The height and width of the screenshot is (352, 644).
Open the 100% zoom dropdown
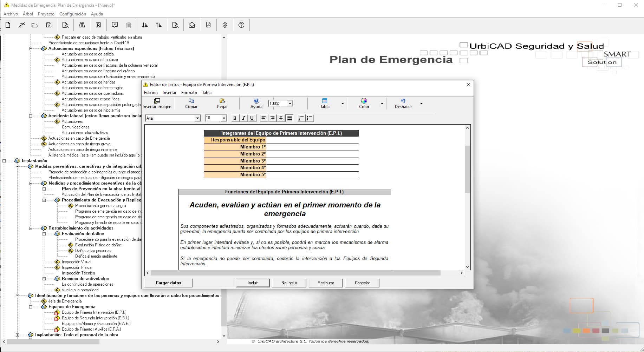click(290, 104)
